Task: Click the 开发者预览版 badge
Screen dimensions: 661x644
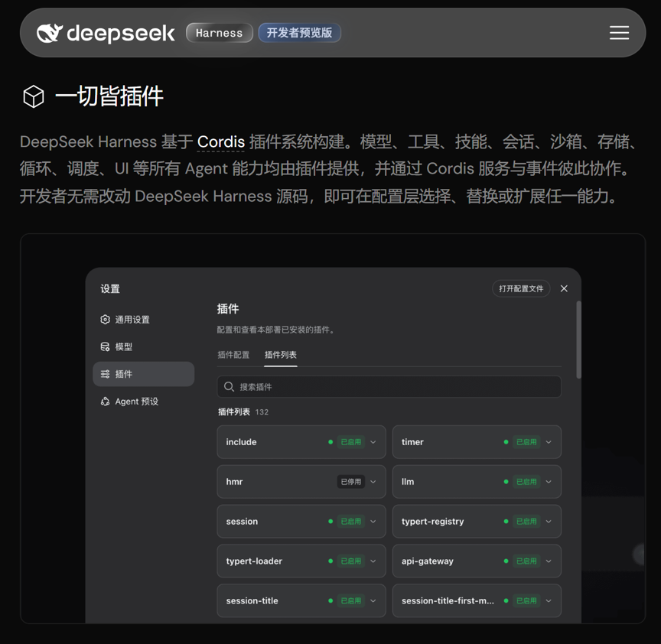Action: click(x=299, y=33)
